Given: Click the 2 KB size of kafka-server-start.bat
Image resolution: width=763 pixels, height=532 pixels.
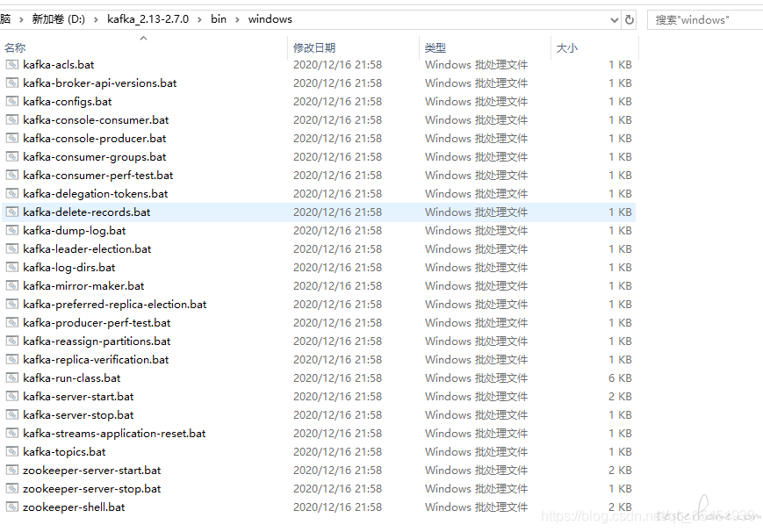Looking at the screenshot, I should click(x=620, y=397).
